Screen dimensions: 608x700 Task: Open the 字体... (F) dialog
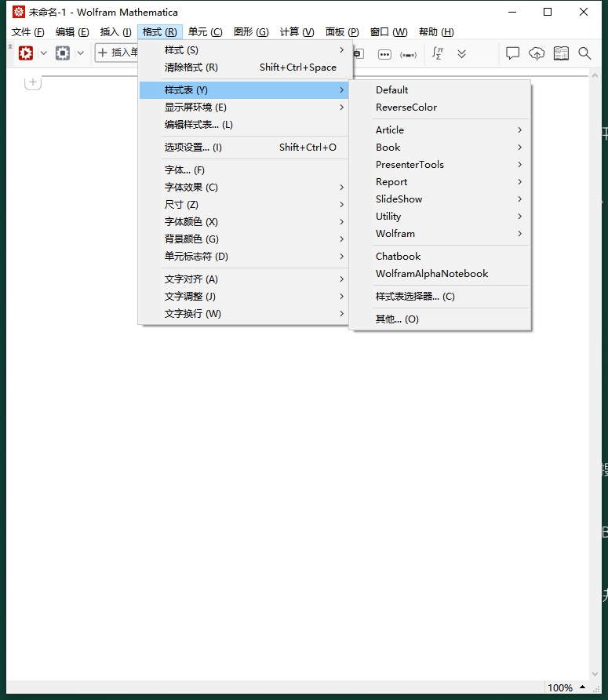pos(244,170)
